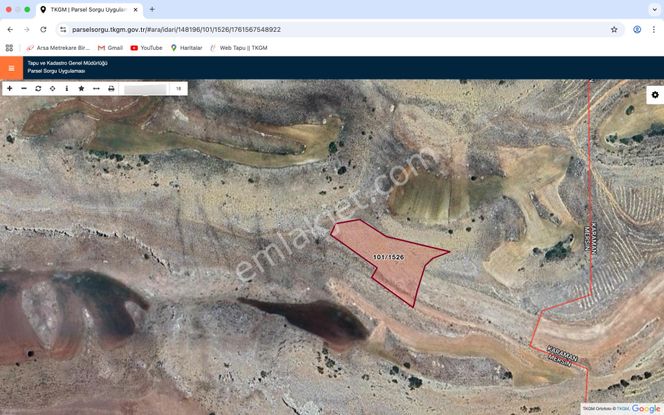Zoom in with the plus tool
The height and width of the screenshot is (415, 664).
[10, 88]
